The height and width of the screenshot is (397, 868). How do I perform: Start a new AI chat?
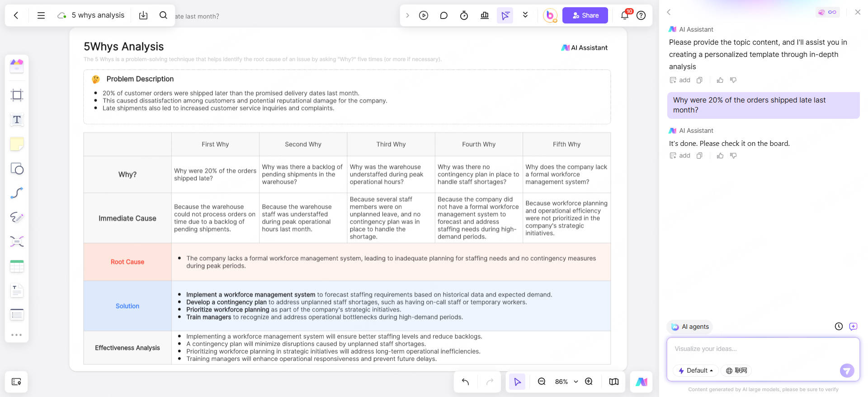853,326
